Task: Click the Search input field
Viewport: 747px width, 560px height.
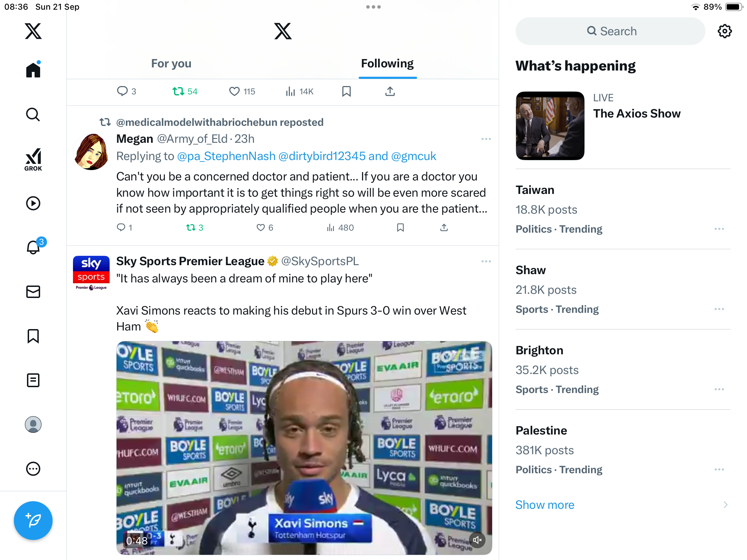Action: [610, 31]
